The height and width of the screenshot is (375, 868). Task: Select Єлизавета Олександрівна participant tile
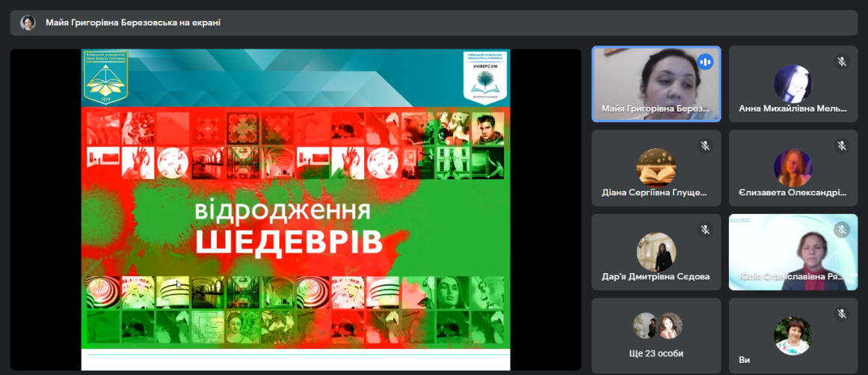(x=793, y=168)
